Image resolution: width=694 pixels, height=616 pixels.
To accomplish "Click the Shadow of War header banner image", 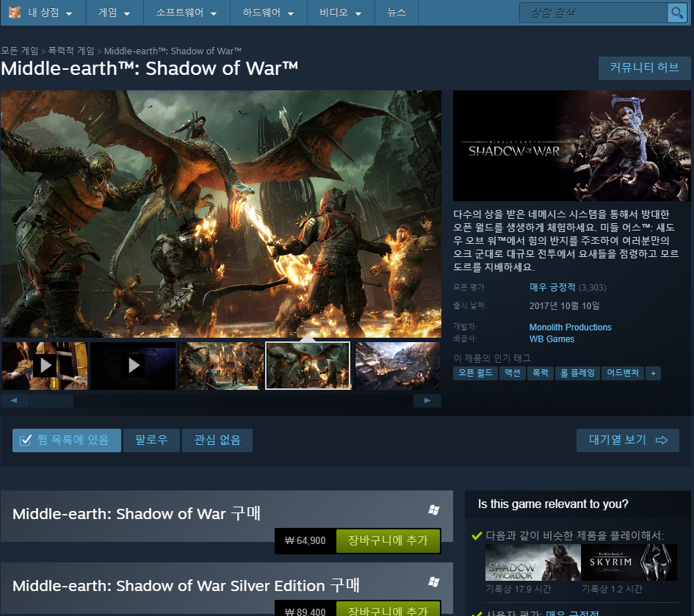I will click(572, 145).
